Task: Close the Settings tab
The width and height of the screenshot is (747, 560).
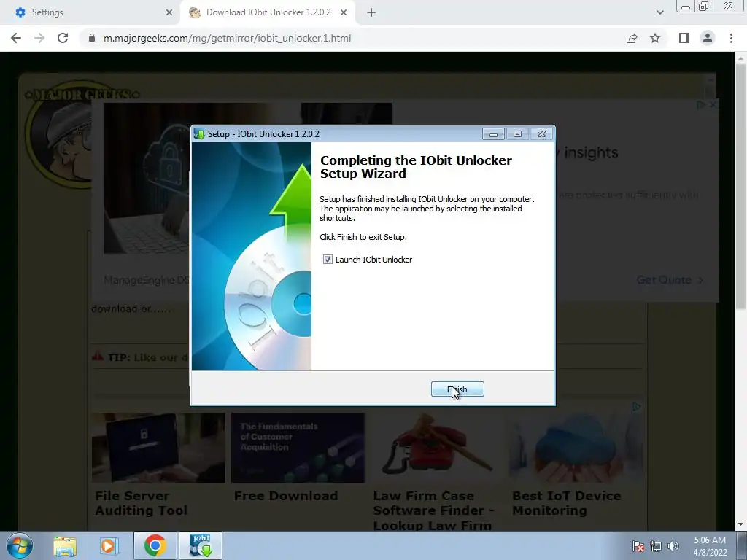Action: (x=169, y=12)
